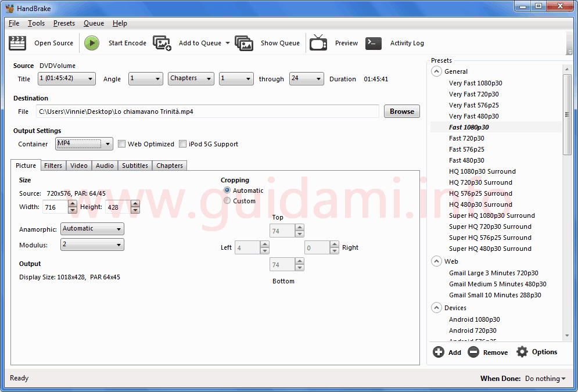
Task: Open the Preview window icon
Action: (318, 42)
